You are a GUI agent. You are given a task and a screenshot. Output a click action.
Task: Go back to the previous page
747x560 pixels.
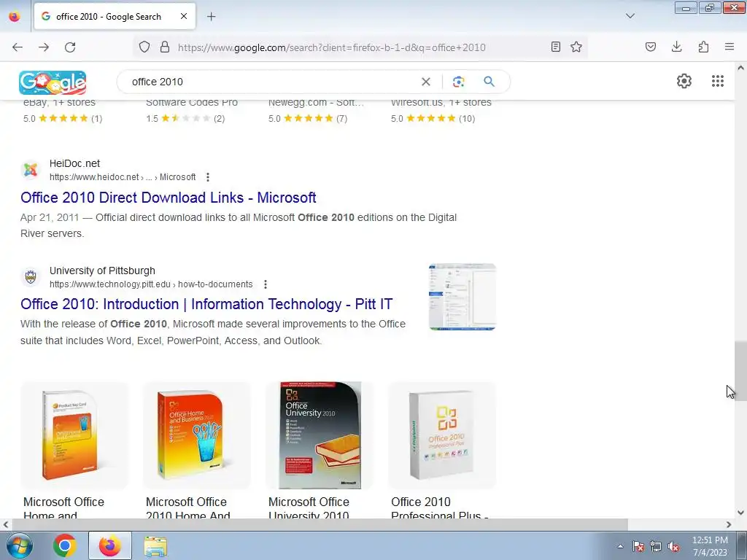point(18,47)
